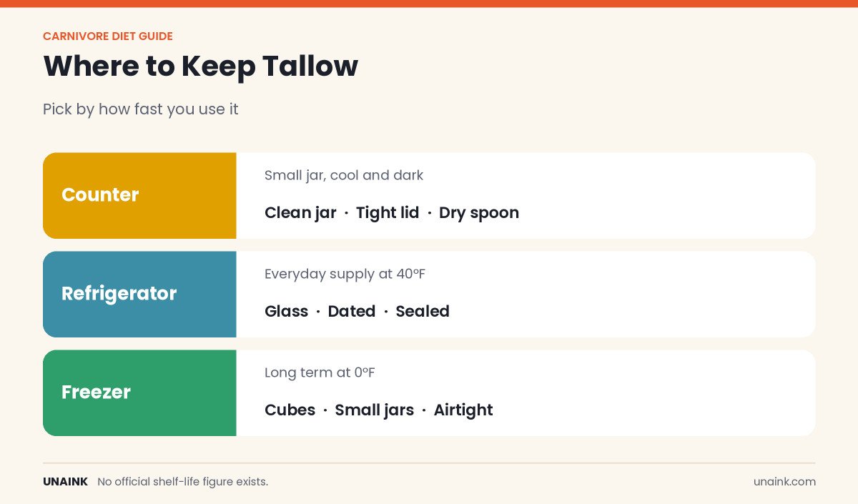Click the 'Cubes' text
The height and width of the screenshot is (504, 858).
290,410
